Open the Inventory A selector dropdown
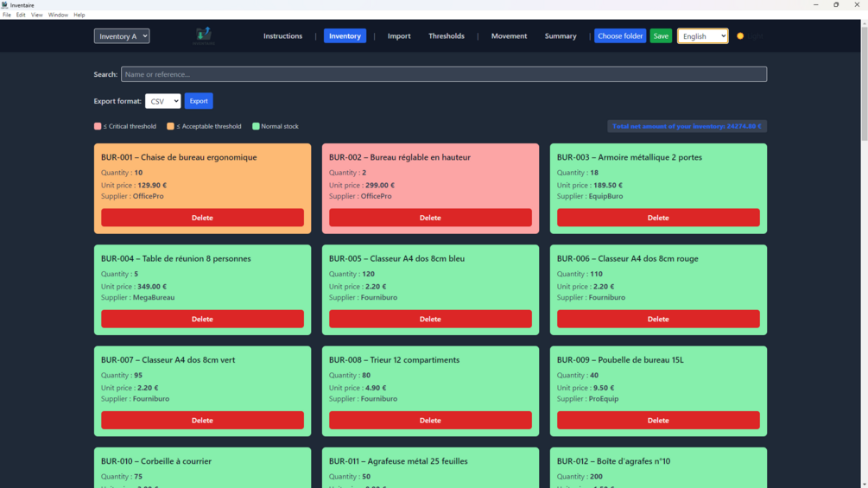This screenshot has height=488, width=868. pyautogui.click(x=122, y=36)
